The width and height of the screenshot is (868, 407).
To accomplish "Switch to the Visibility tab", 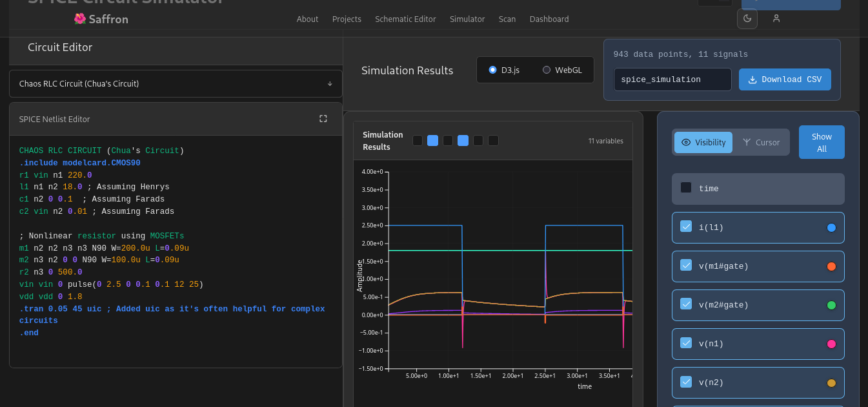I will click(x=703, y=142).
